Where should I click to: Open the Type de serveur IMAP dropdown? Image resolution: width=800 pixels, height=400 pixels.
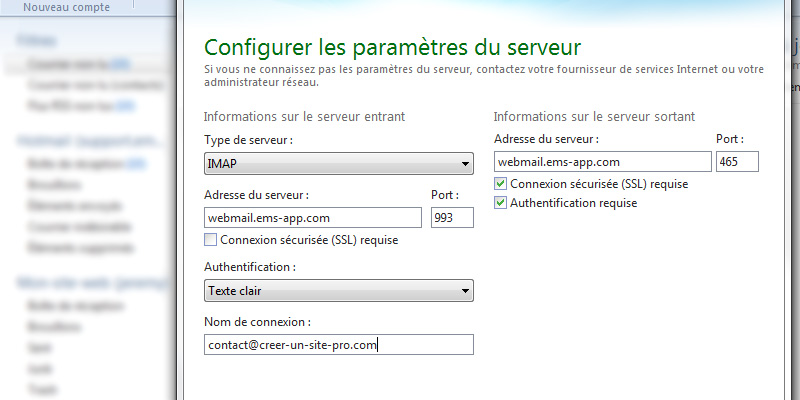point(338,164)
